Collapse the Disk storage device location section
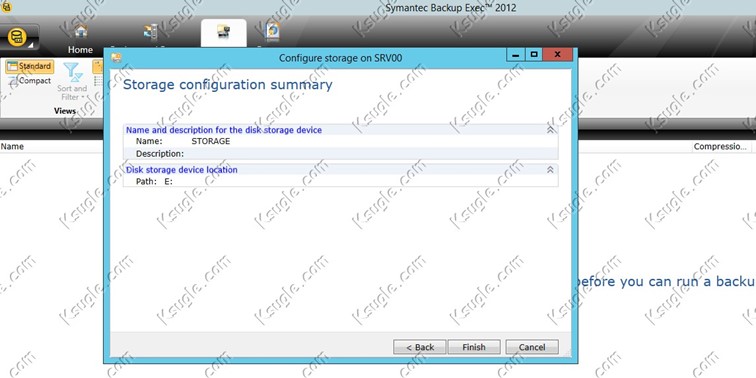The image size is (756, 378). coord(550,170)
